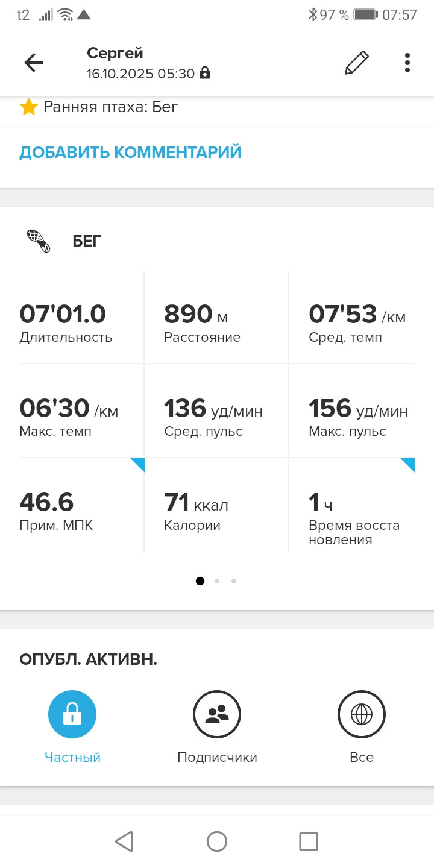Tap the gold star achievement icon
The height and width of the screenshot is (868, 434).
click(28, 107)
